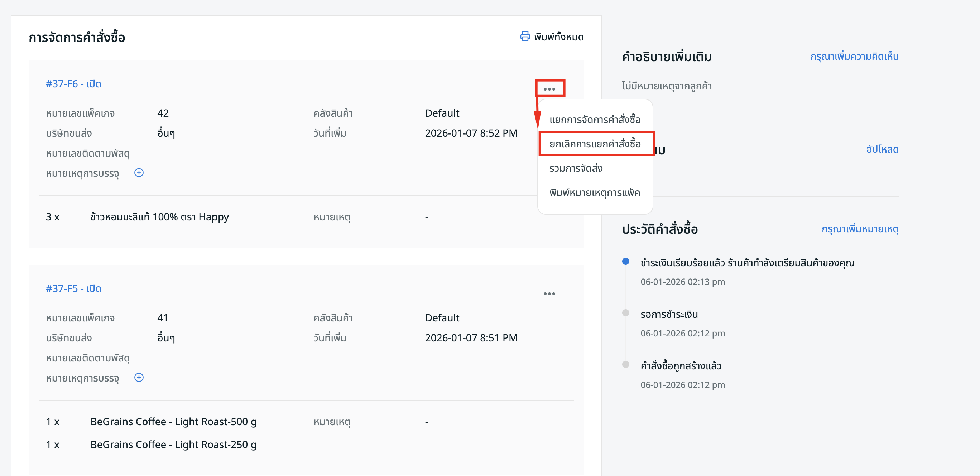Screen dimensions: 980x476
Task: Click กรุณาเพิ่มความคิดเห็น link
Action: coord(854,56)
